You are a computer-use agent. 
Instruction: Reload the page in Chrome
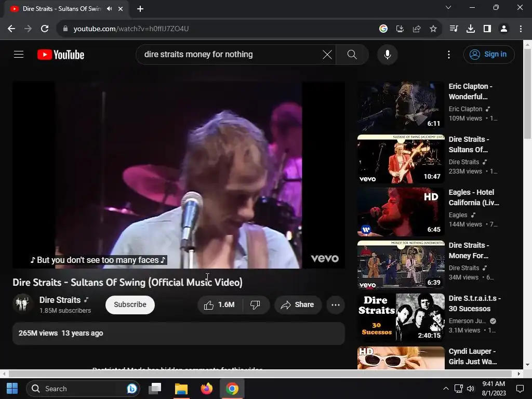(x=45, y=29)
